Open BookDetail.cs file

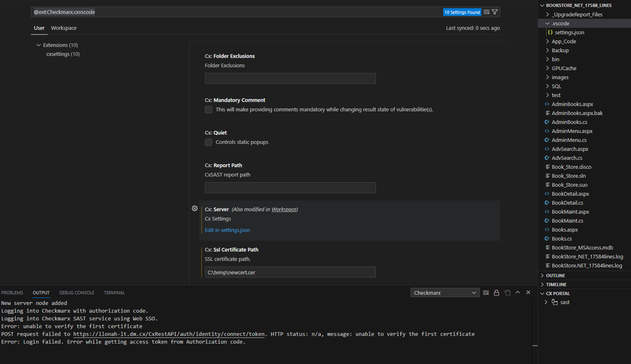tap(567, 203)
